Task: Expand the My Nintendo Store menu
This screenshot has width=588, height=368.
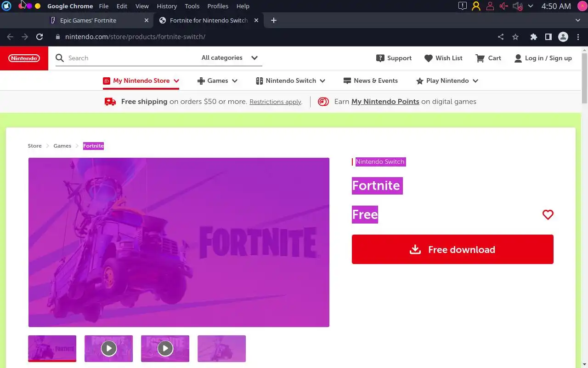Action: pyautogui.click(x=141, y=80)
